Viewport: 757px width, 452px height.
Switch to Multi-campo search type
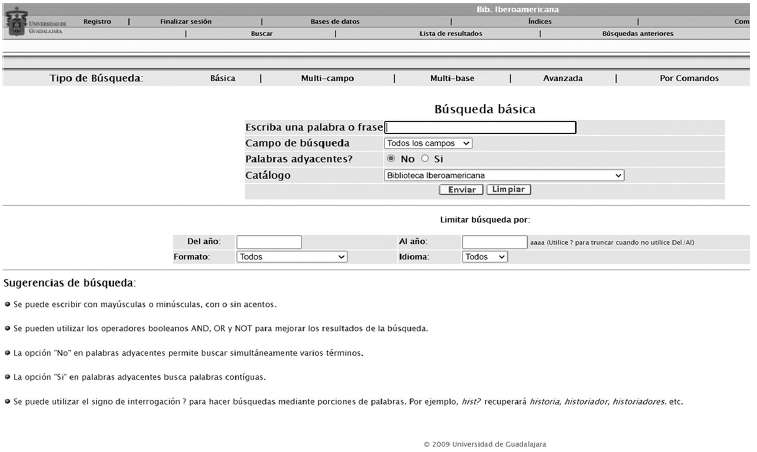coord(327,78)
